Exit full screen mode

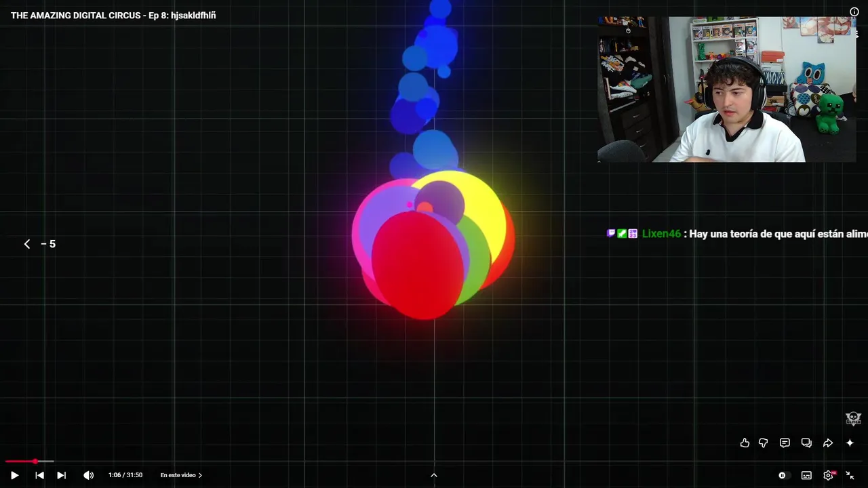click(x=850, y=475)
